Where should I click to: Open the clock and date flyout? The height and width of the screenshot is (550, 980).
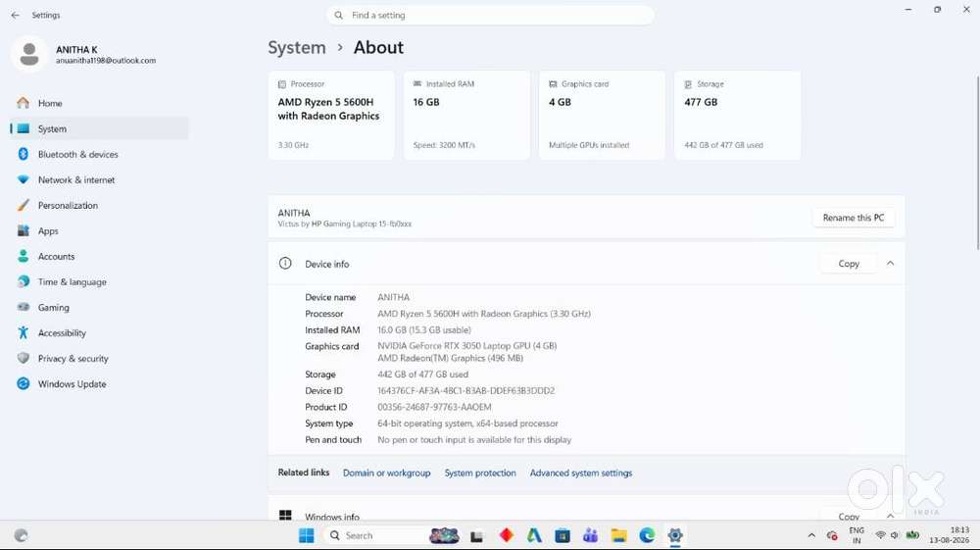point(950,535)
